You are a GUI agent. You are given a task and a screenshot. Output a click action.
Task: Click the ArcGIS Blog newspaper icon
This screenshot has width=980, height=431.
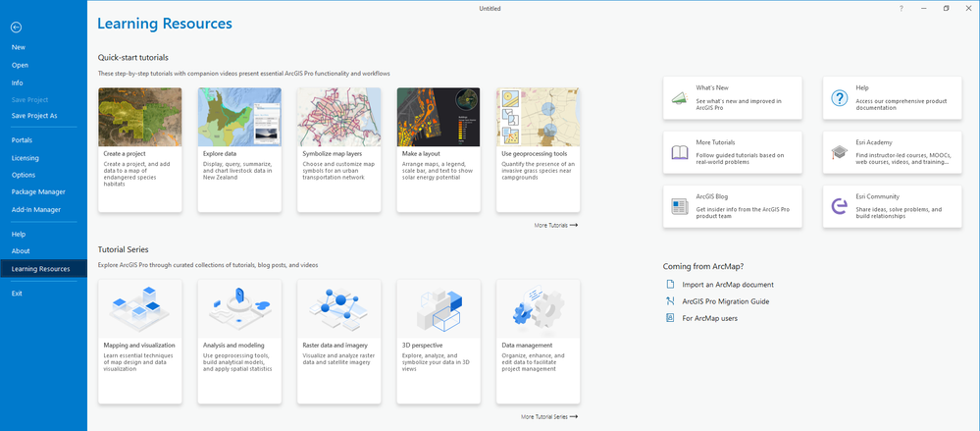pyautogui.click(x=680, y=206)
